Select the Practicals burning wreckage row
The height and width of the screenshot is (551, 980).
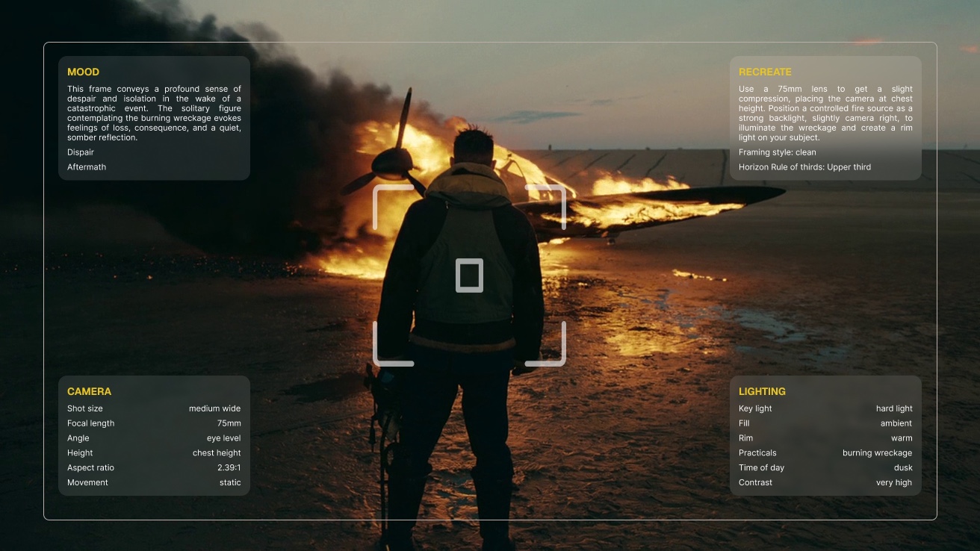click(x=825, y=453)
